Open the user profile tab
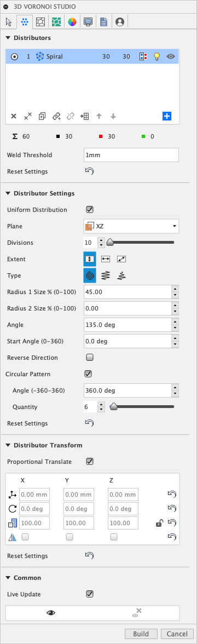Viewport: 197px width, 644px height. pyautogui.click(x=120, y=22)
